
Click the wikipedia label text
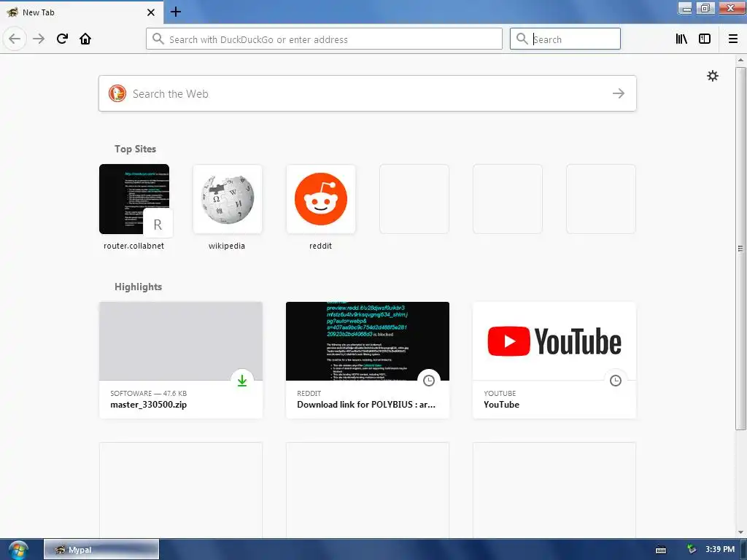coord(227,246)
